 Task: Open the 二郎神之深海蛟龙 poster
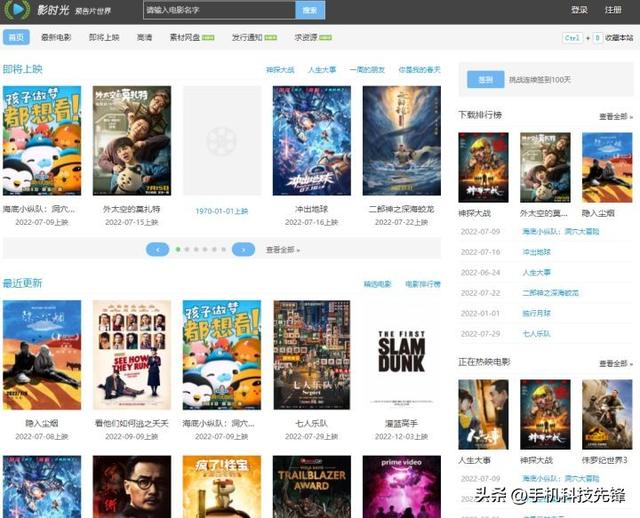click(x=402, y=140)
